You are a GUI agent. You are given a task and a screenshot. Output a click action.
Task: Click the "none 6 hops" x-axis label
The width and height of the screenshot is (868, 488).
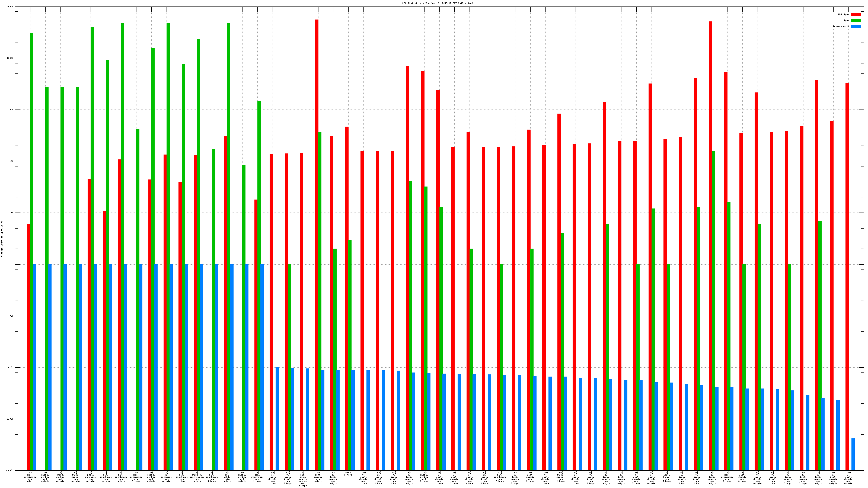click(348, 474)
